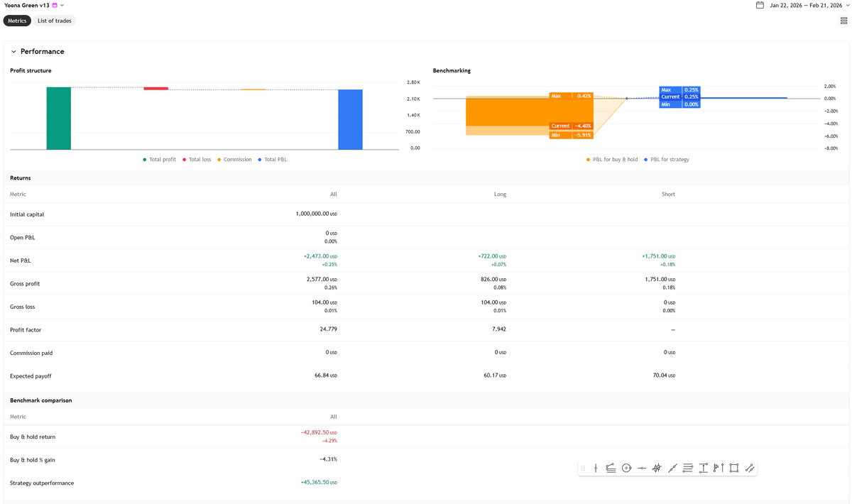Click the Benchmark comparison section heading
This screenshot has height=504, width=852.
tap(41, 400)
